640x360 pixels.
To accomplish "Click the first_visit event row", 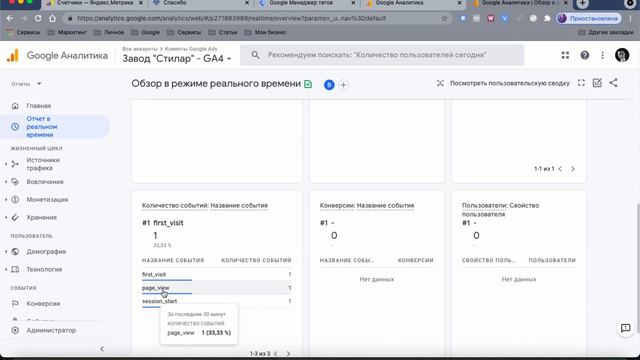I will (x=217, y=275).
